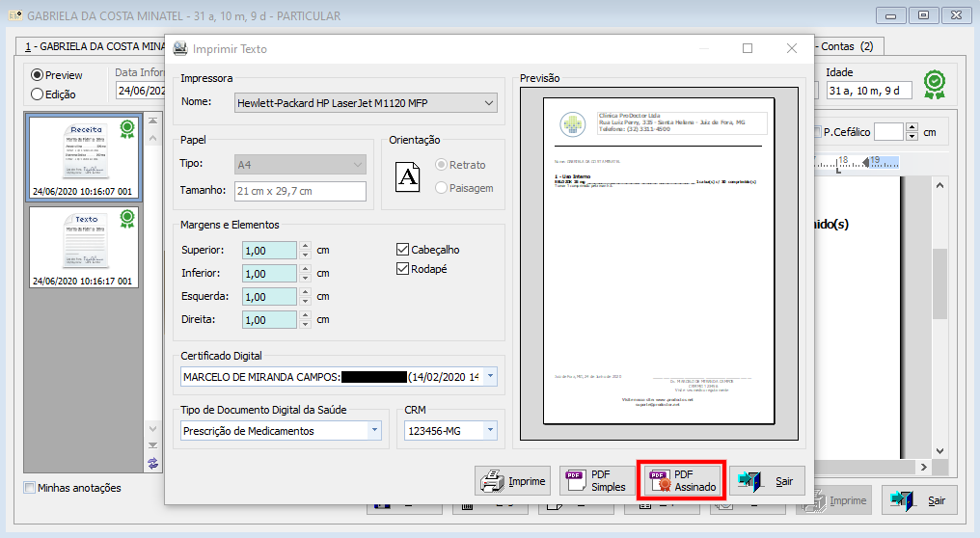Click the Idade field showing 31 a, 10 m, 9 d

pyautogui.click(x=869, y=91)
